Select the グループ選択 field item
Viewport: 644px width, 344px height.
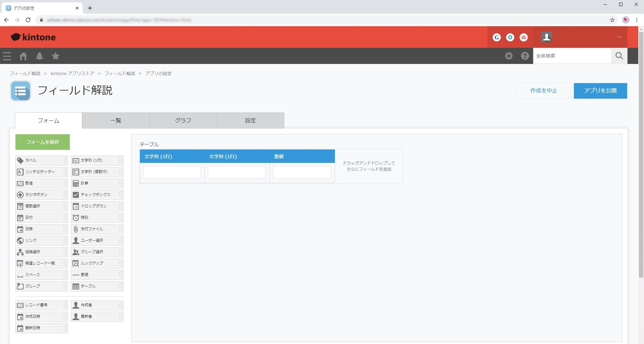point(97,252)
